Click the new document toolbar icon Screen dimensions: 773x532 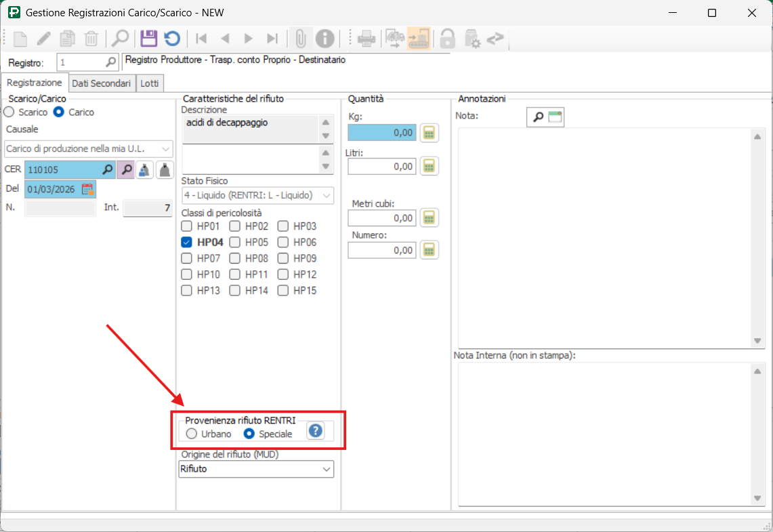tap(20, 39)
